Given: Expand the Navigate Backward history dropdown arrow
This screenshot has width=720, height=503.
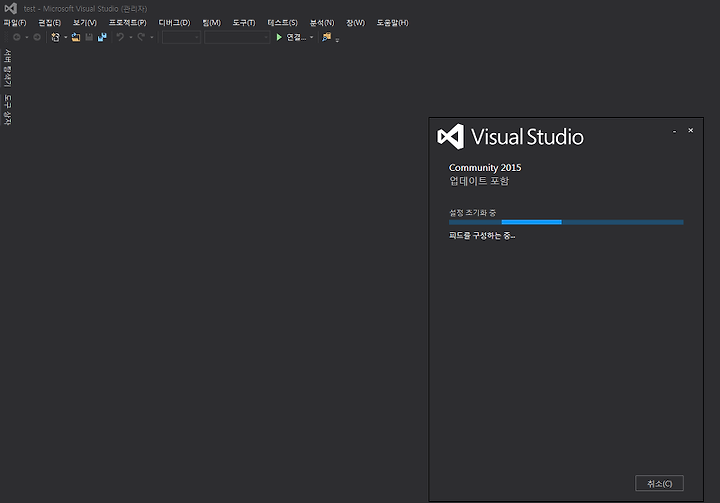Looking at the screenshot, I should [x=27, y=37].
